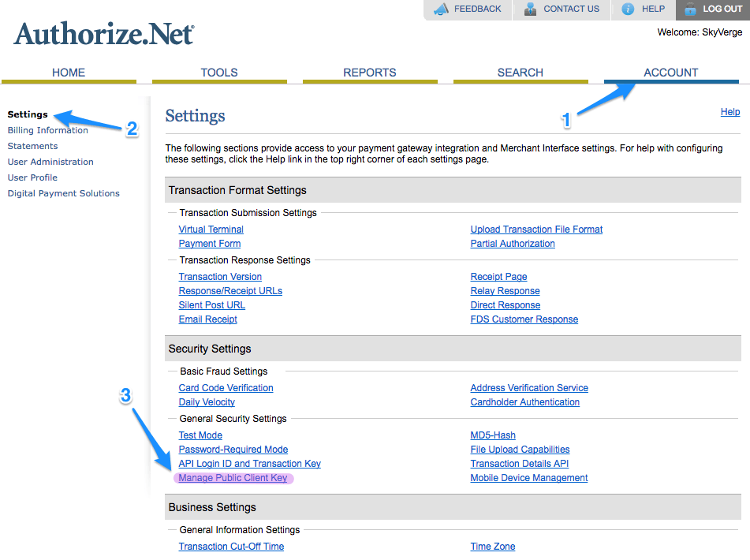Viewport: 750px width, 560px height.
Task: Select the ACCOUNT tab
Action: coord(671,73)
